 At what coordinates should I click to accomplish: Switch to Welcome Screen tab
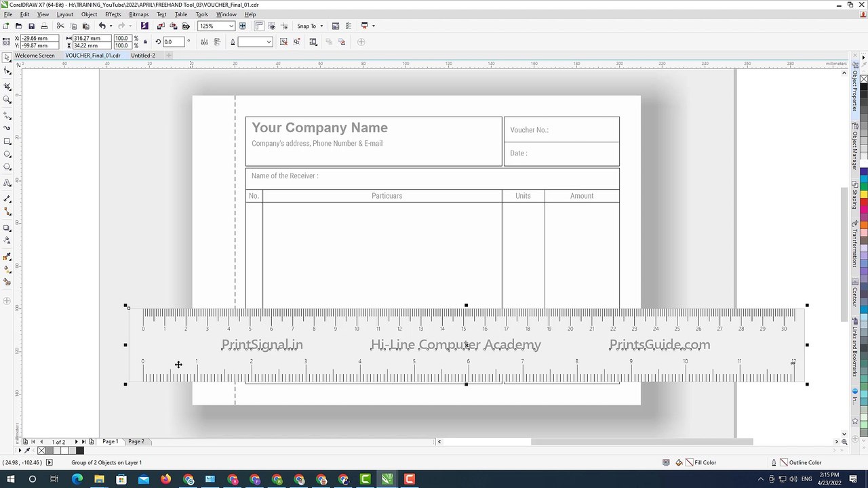click(35, 56)
